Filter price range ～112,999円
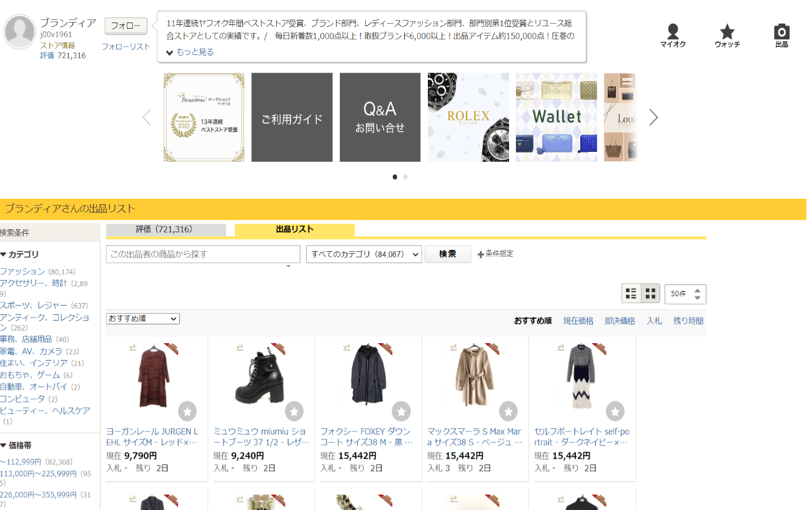The width and height of the screenshot is (812, 510). click(x=21, y=462)
